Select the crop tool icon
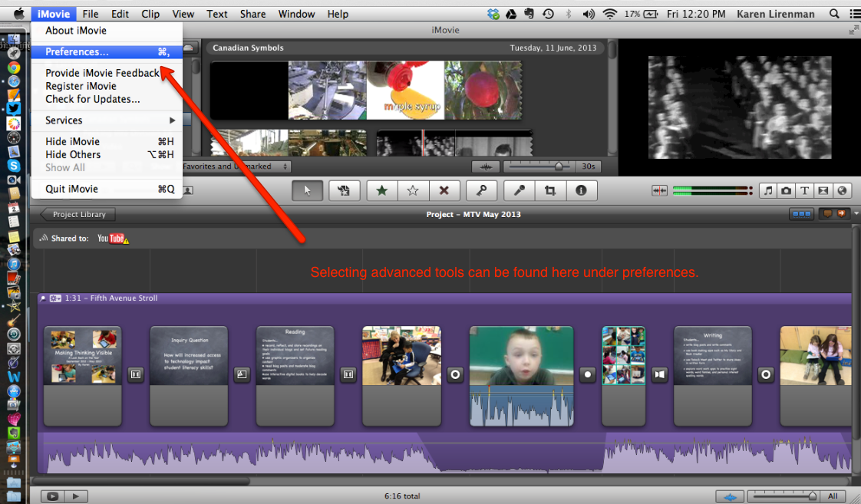 (549, 190)
